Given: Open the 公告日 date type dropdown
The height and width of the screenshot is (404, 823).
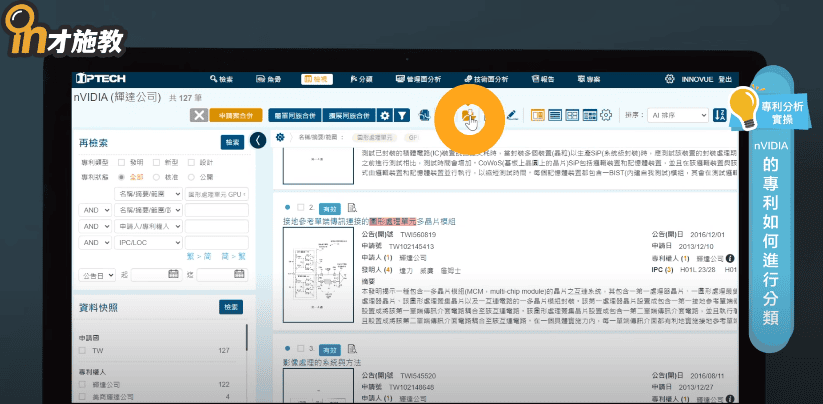Looking at the screenshot, I should click(x=98, y=275).
